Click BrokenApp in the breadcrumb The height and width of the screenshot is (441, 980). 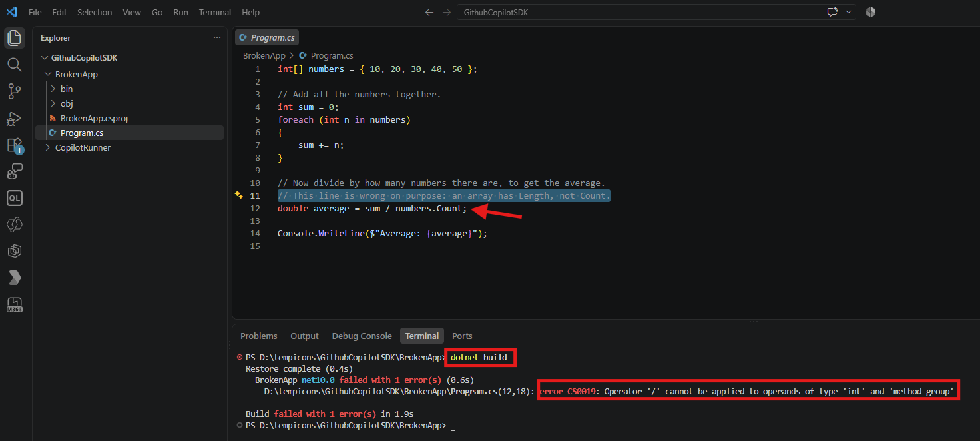(264, 56)
